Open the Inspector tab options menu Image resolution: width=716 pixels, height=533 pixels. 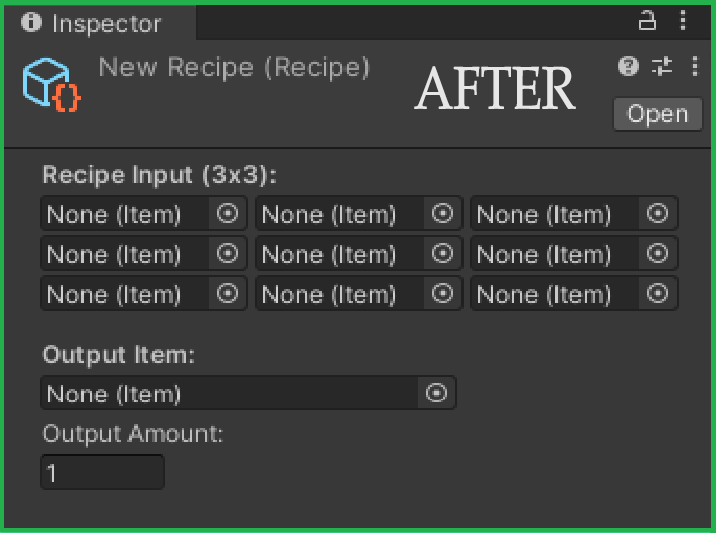tap(684, 20)
